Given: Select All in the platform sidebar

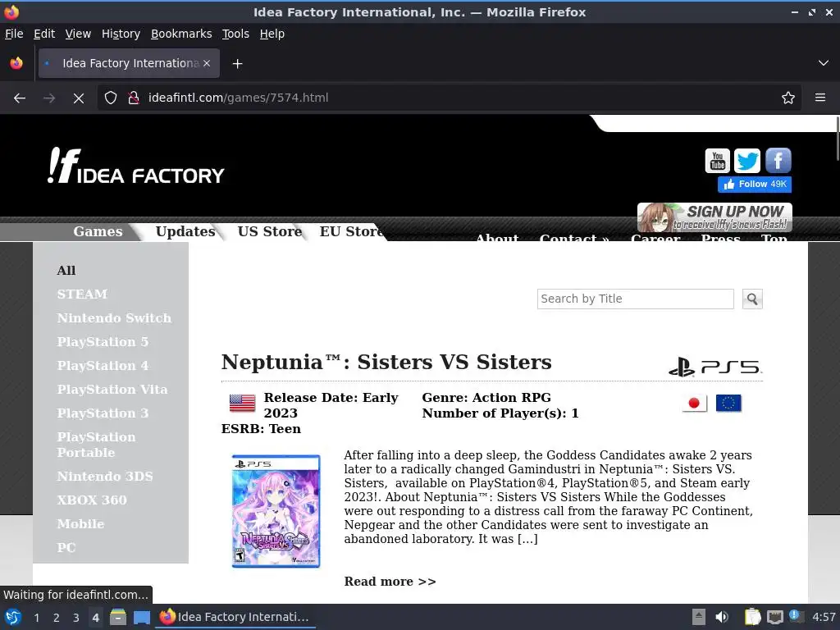Looking at the screenshot, I should click(66, 271).
